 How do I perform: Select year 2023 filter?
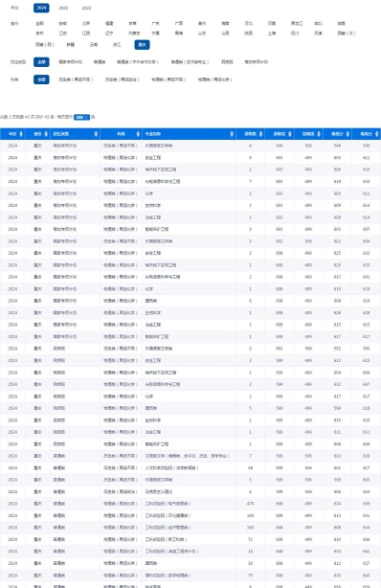[63, 8]
